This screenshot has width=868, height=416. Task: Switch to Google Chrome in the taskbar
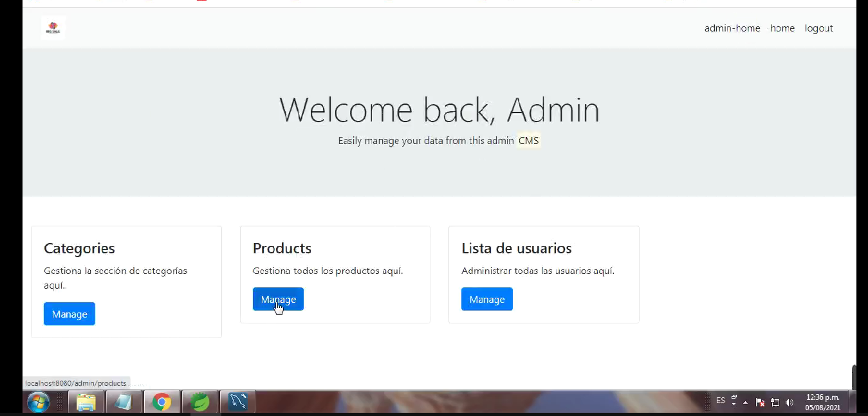tap(162, 402)
